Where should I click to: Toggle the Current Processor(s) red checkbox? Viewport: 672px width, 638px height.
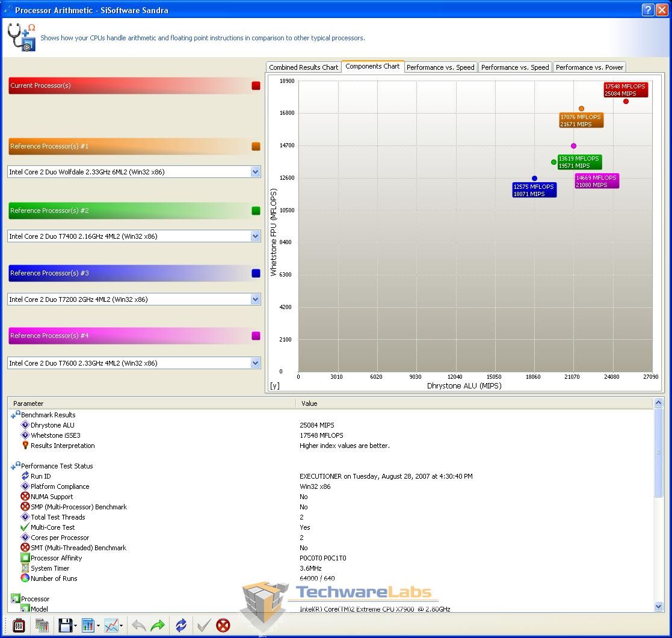(x=256, y=86)
